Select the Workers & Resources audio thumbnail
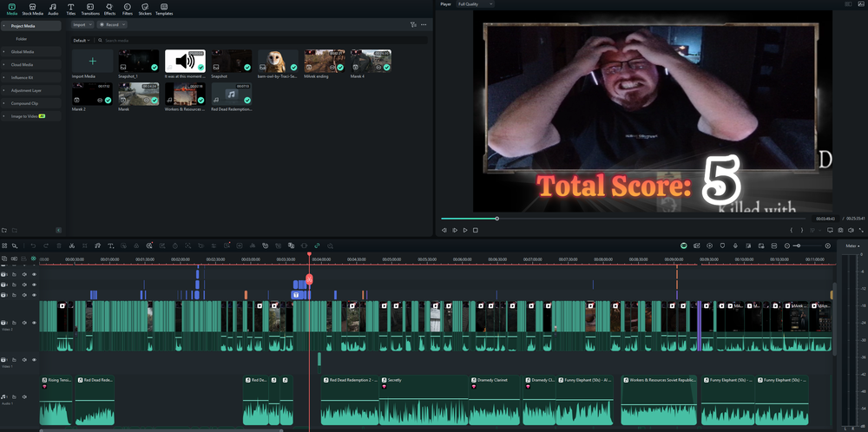This screenshot has height=432, width=868. tap(185, 94)
